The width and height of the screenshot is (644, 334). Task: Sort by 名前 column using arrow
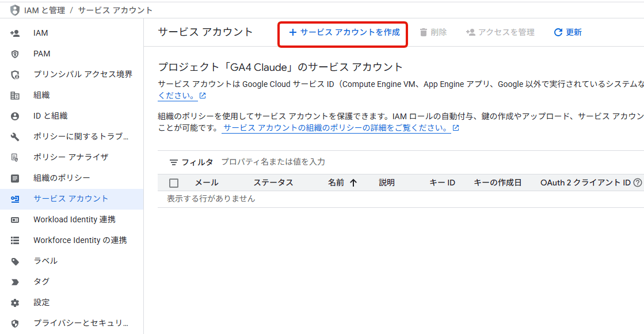(353, 183)
